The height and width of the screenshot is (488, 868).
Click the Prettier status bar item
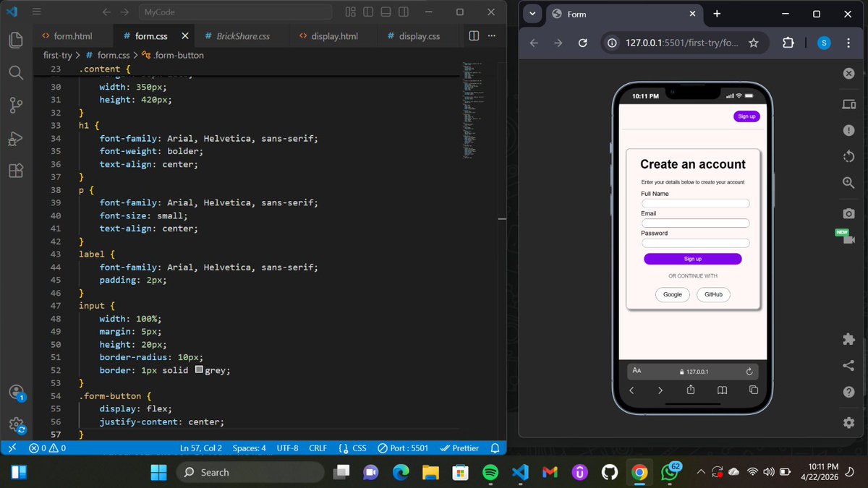click(x=459, y=448)
